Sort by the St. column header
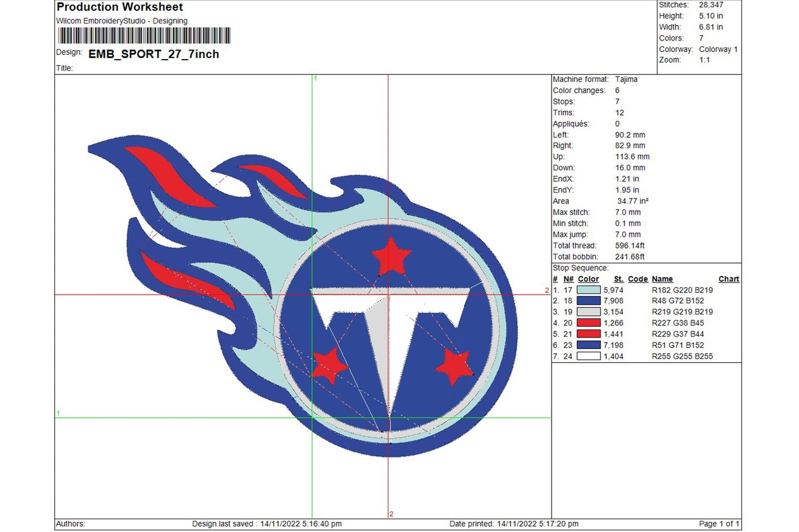The height and width of the screenshot is (532, 799). pos(618,279)
